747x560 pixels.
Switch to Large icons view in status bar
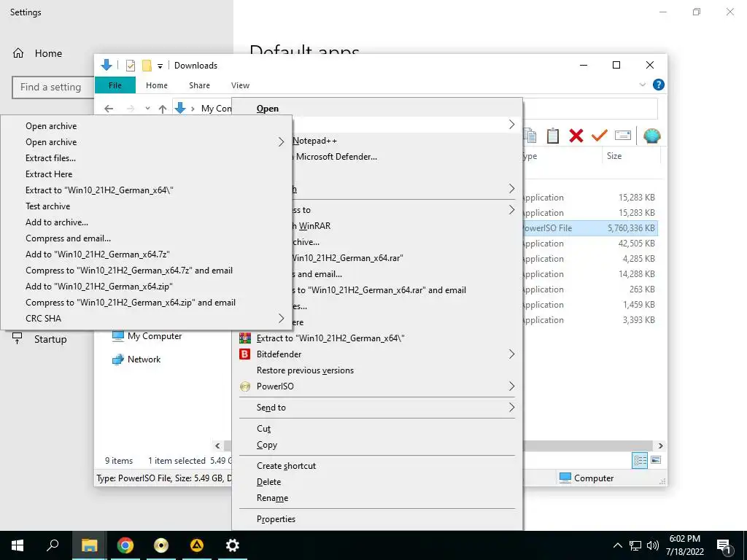pyautogui.click(x=656, y=460)
